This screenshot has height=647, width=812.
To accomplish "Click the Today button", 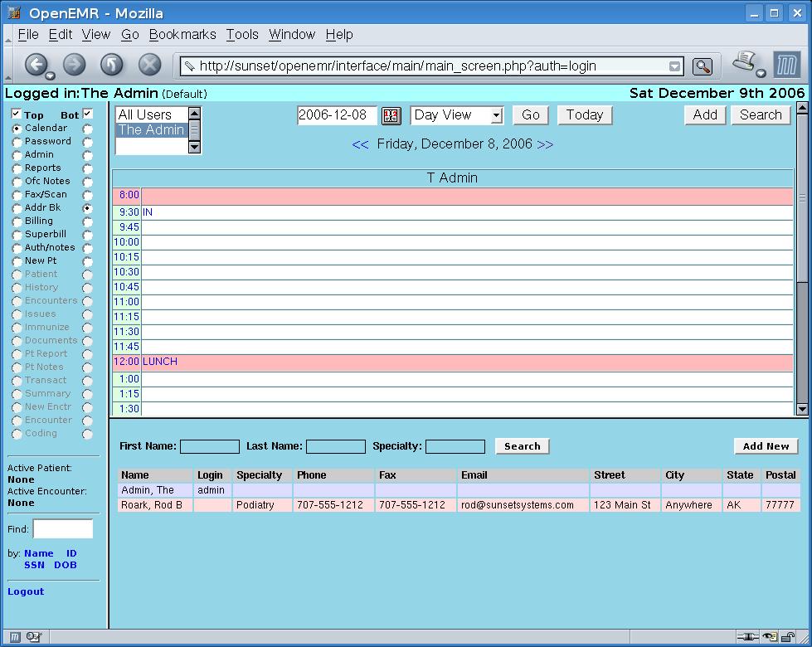I will pos(584,115).
